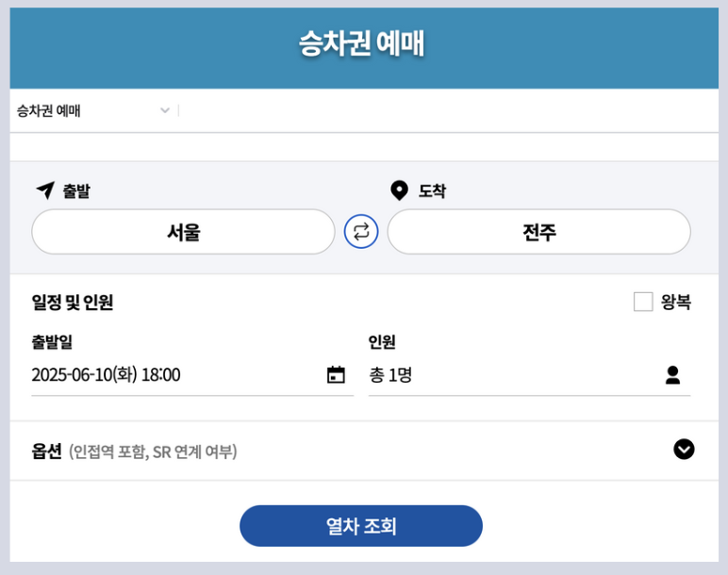Click the 옵션 (인접역 포함, SR 연계 여부) label

click(x=134, y=451)
